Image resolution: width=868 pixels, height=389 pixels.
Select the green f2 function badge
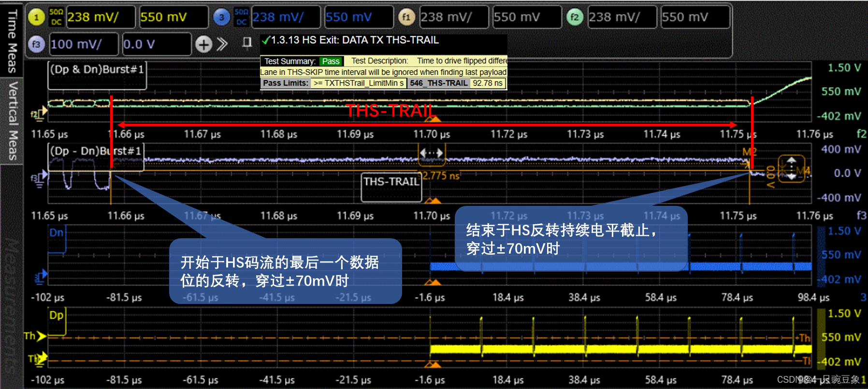tap(574, 17)
